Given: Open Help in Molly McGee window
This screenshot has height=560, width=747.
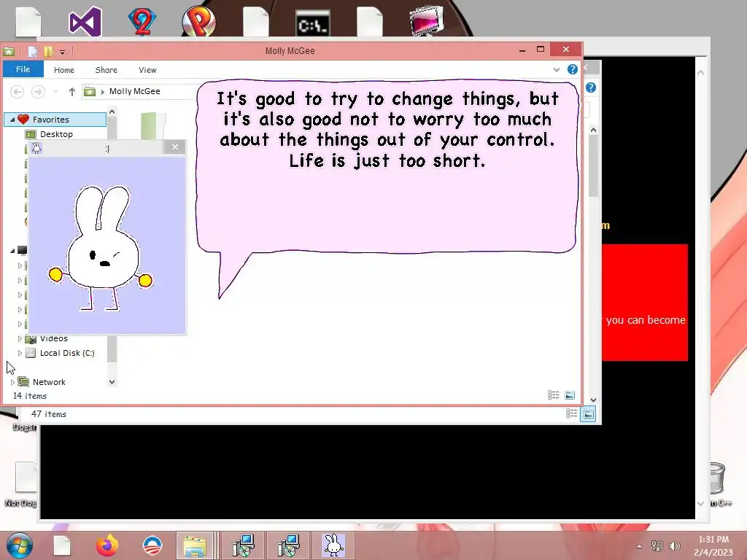Looking at the screenshot, I should (572, 69).
